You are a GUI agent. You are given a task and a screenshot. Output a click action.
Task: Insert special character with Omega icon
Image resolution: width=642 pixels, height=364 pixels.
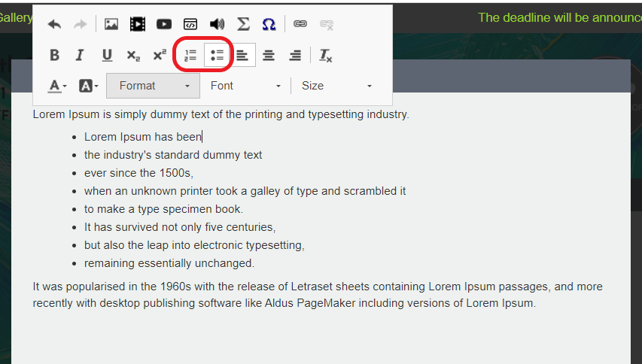pyautogui.click(x=269, y=24)
